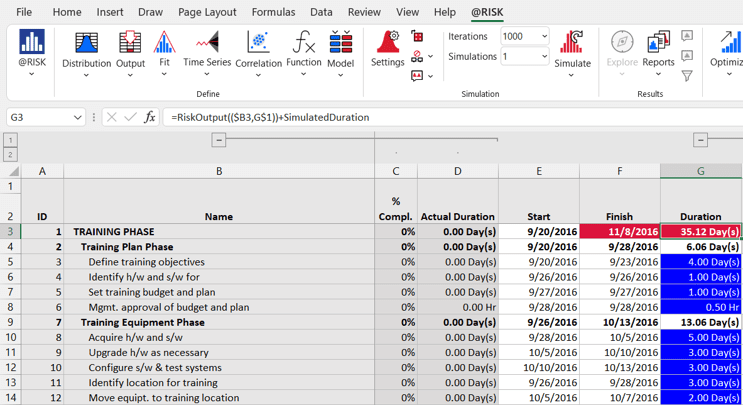The height and width of the screenshot is (405, 743).
Task: Expand the Simulations count dropdown
Action: click(544, 57)
